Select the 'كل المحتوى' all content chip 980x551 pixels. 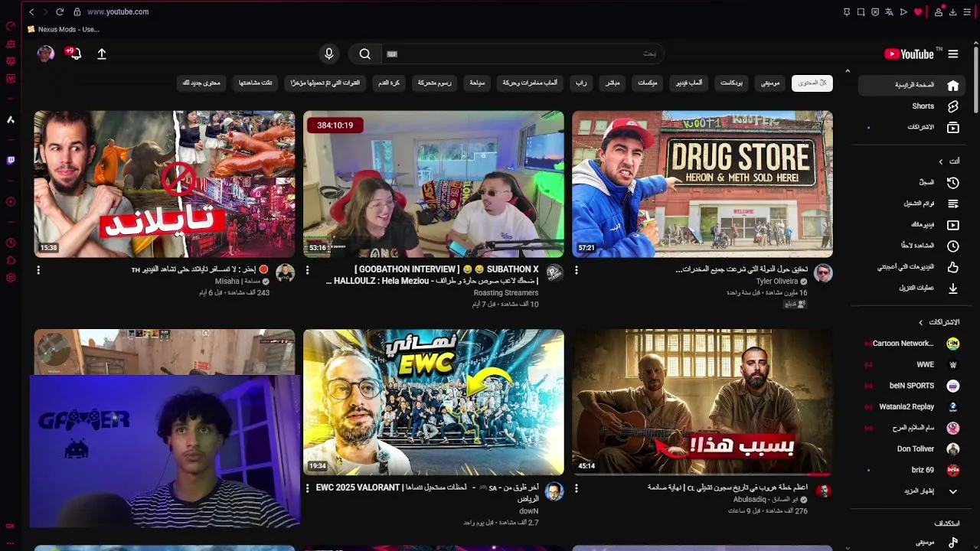[x=812, y=83]
